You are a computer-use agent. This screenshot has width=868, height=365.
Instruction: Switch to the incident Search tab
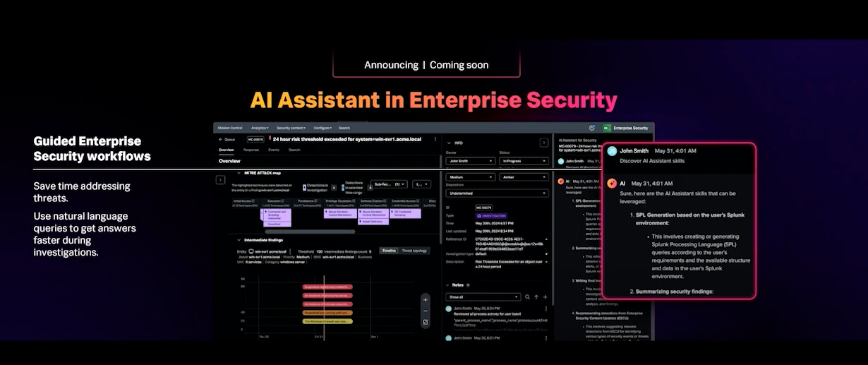coord(294,150)
